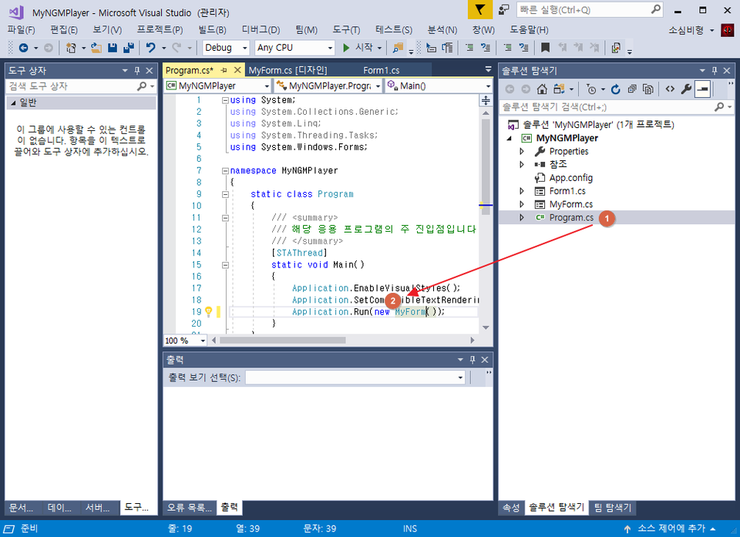Click the Open File toolbar icon
Screen dimensions: 740x537
tap(96, 48)
